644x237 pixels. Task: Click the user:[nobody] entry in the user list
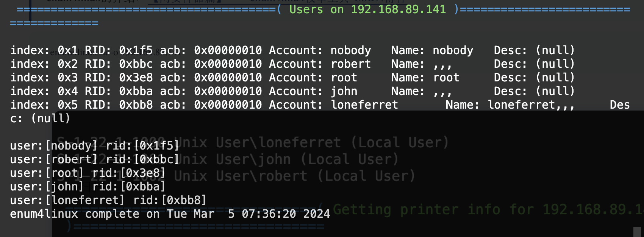(54, 146)
